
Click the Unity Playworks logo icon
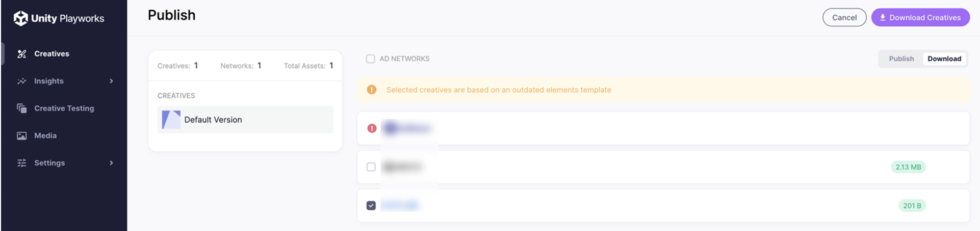(20, 18)
